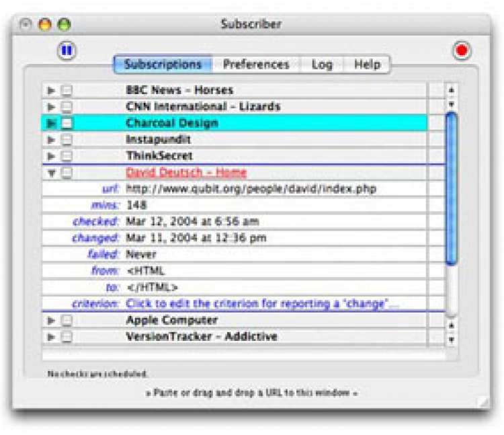This screenshot has width=504, height=435.
Task: Collapse the David Deutsch - Home row
Action: (x=51, y=173)
